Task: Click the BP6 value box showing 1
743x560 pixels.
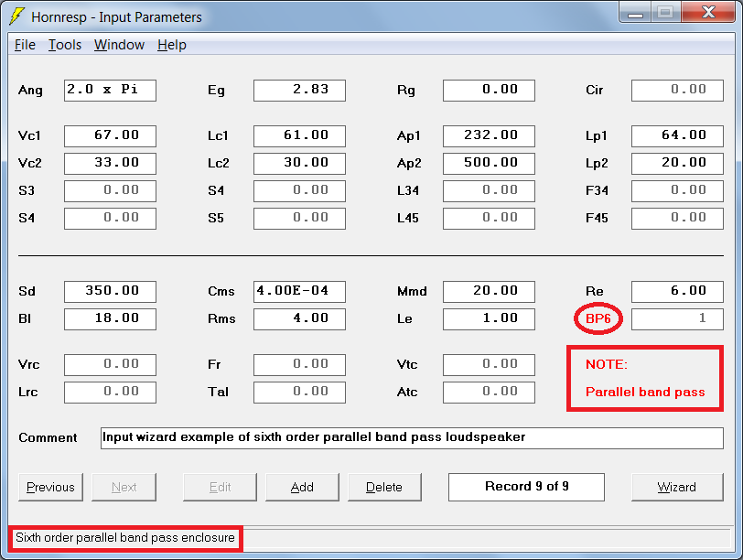Action: click(x=677, y=318)
